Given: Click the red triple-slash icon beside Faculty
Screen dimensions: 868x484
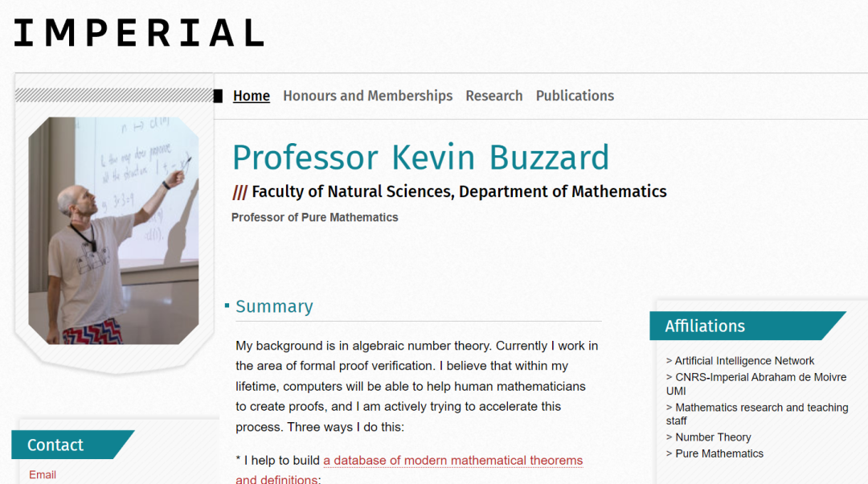Looking at the screenshot, I should point(240,193).
